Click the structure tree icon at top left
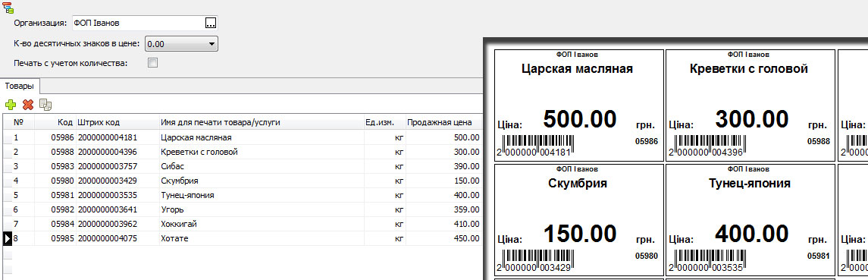The image size is (868, 280). pos(8,8)
